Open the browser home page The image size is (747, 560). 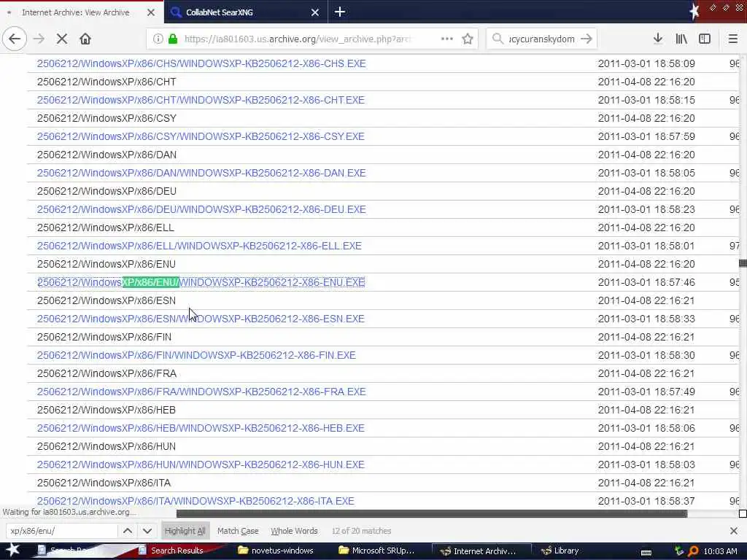point(85,39)
